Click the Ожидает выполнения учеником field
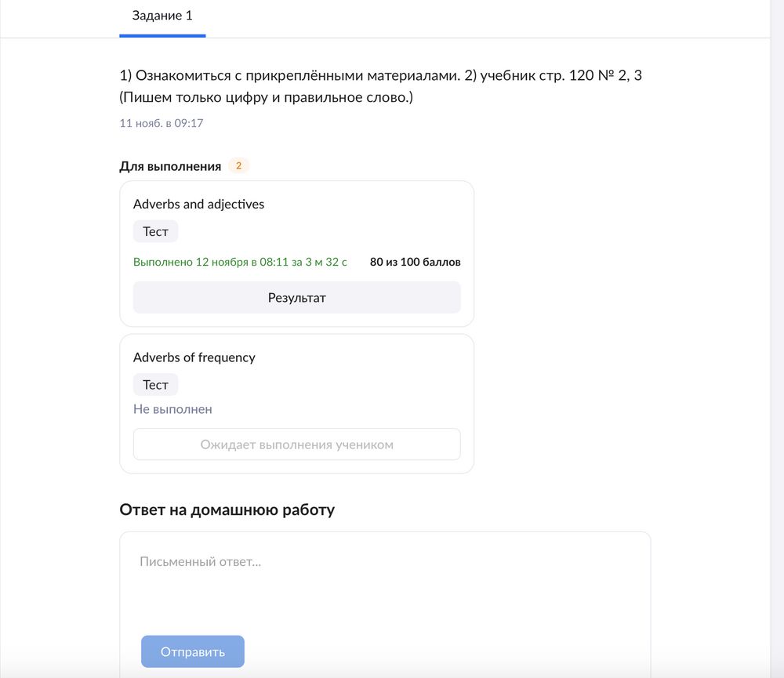This screenshot has height=678, width=784. coord(297,444)
